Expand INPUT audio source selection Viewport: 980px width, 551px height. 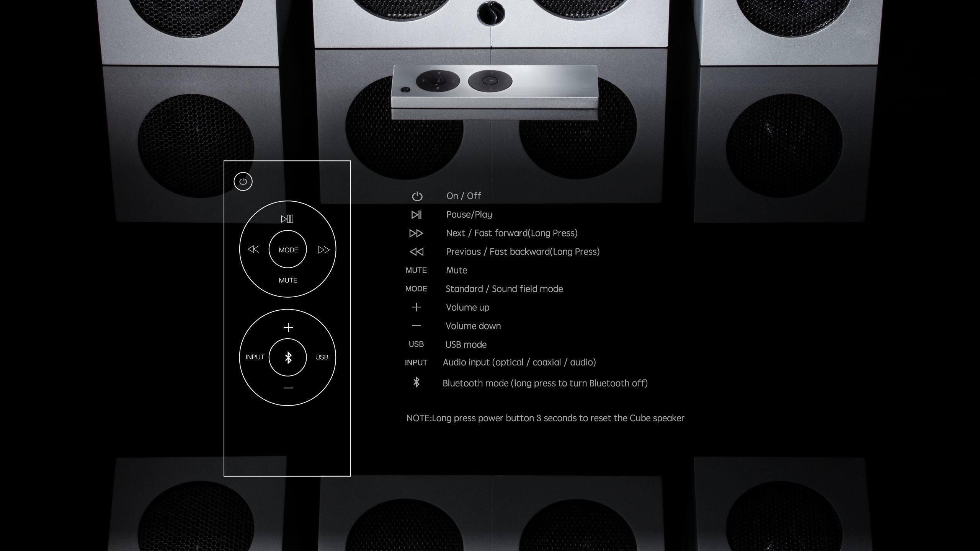255,357
